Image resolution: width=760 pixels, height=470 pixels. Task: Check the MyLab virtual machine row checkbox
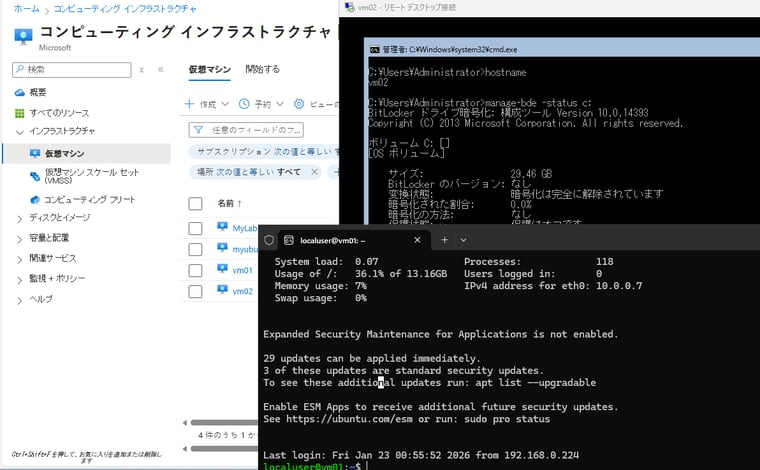point(195,228)
